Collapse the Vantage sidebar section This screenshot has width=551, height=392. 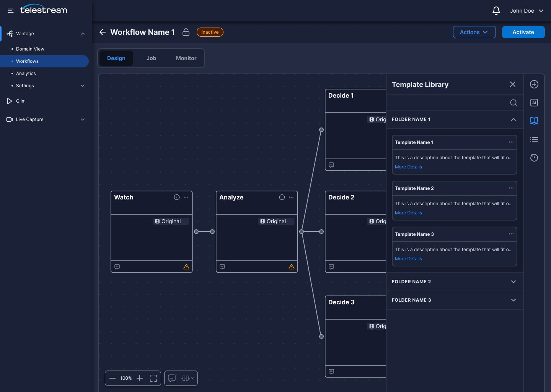pos(83,34)
